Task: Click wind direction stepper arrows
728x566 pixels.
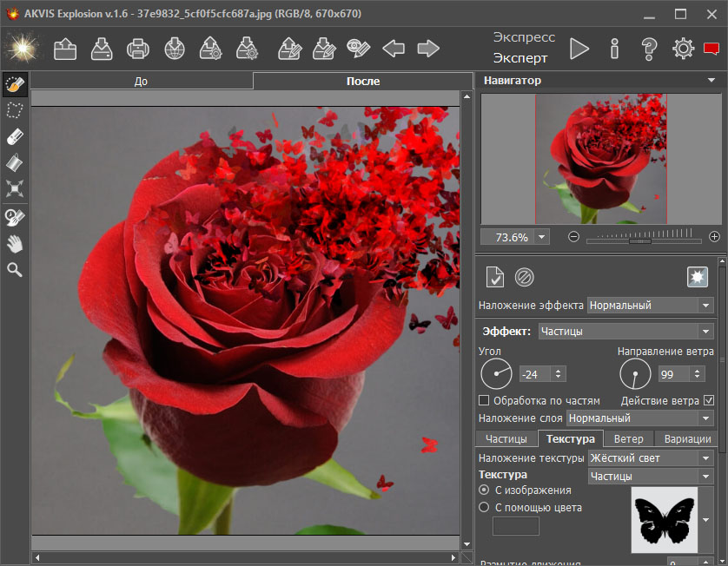Action: click(x=697, y=374)
